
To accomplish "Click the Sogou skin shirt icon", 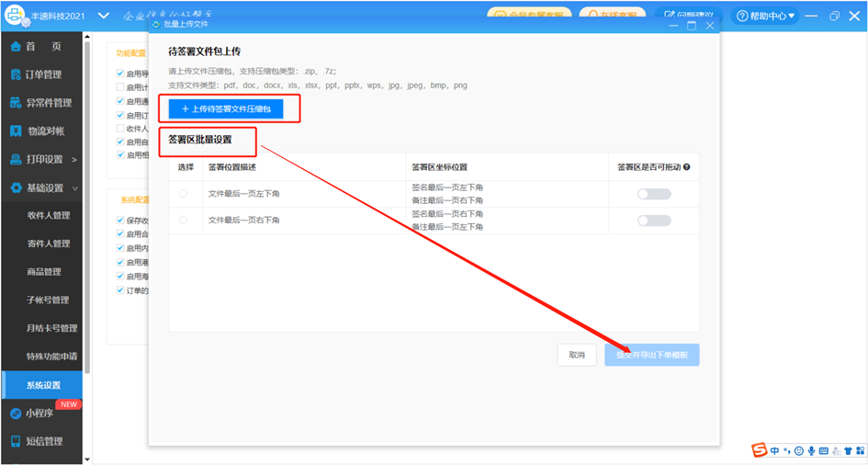I will [x=848, y=451].
